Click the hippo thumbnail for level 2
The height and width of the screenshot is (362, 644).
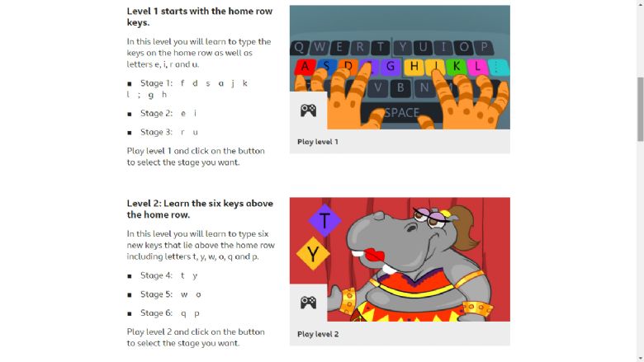click(400, 260)
